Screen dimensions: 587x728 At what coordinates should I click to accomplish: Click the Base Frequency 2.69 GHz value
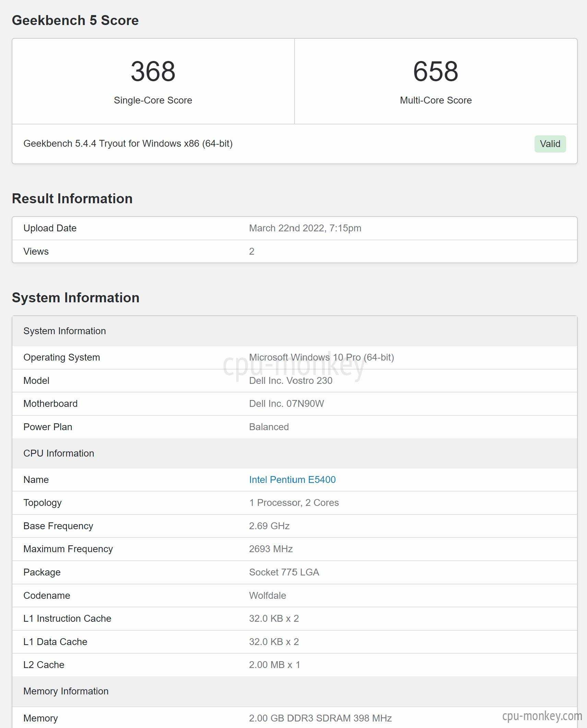pos(269,526)
